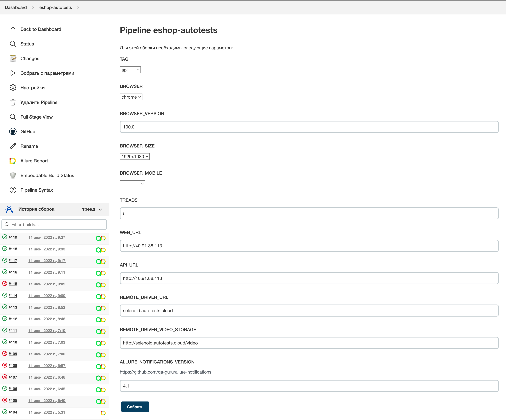The width and height of the screenshot is (506, 420).
Task: Click the Embeddable Build Status shield icon
Action: coord(13,175)
